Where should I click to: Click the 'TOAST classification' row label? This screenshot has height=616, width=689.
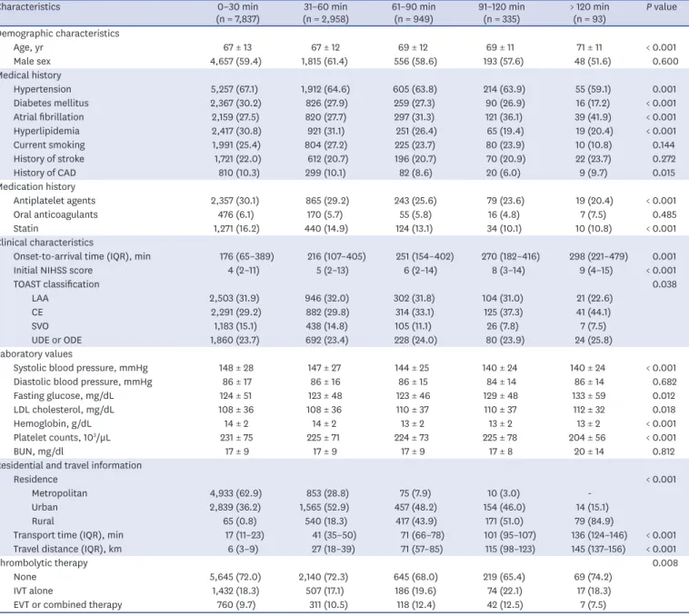pyautogui.click(x=56, y=284)
